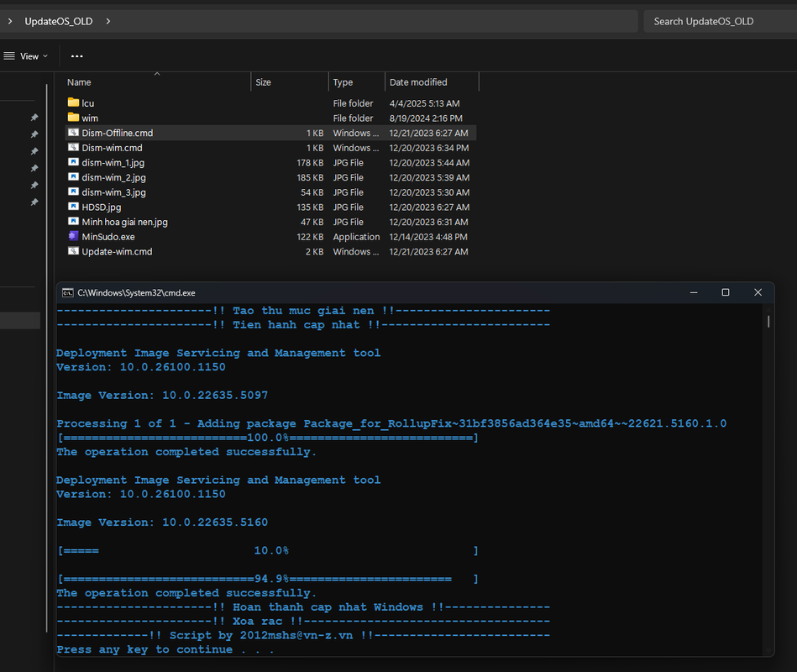Expand the chevron after UpdateOS_OLD in address bar
The width and height of the screenshot is (797, 672).
pyautogui.click(x=107, y=21)
